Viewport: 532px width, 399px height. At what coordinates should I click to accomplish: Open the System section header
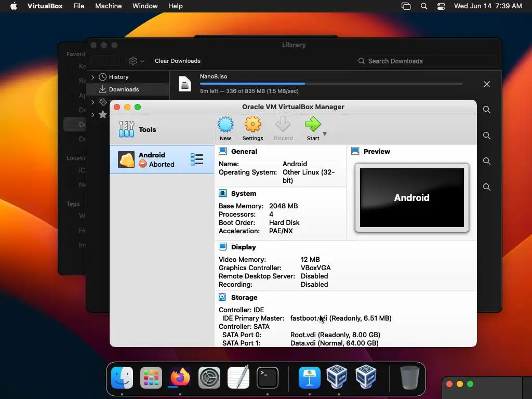[x=244, y=193]
